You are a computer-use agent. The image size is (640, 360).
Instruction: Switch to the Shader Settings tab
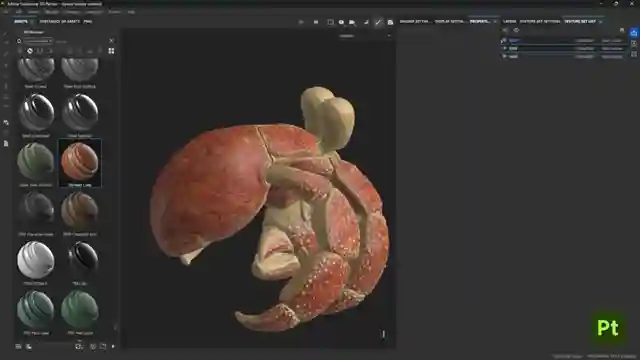pyautogui.click(x=414, y=21)
